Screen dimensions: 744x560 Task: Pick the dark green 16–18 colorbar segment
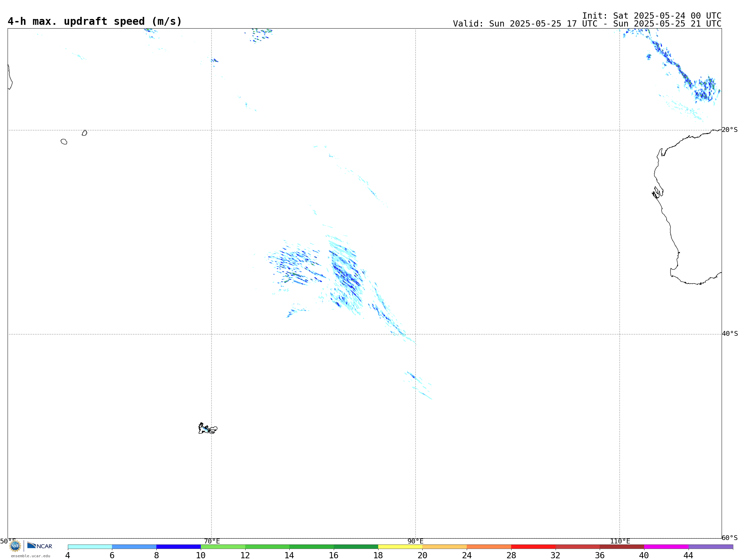coord(356,547)
